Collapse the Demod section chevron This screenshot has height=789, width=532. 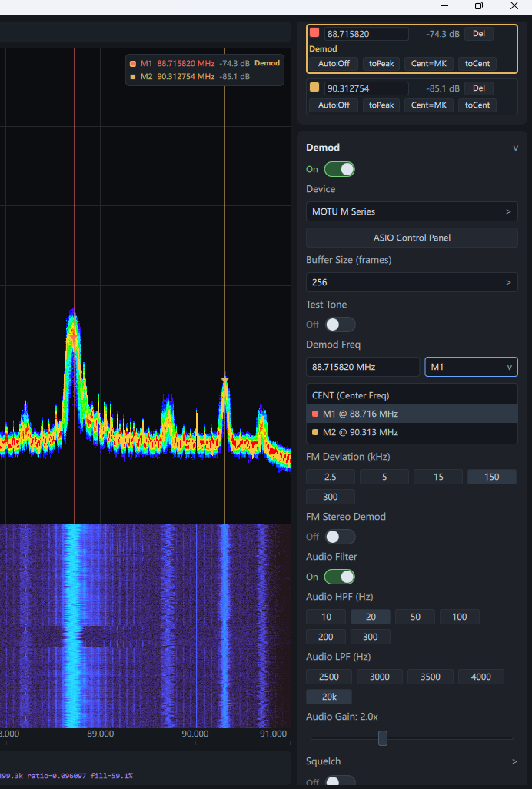pos(515,148)
